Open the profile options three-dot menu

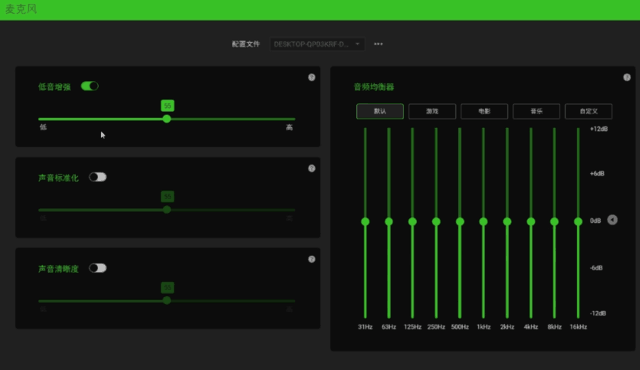(x=378, y=44)
